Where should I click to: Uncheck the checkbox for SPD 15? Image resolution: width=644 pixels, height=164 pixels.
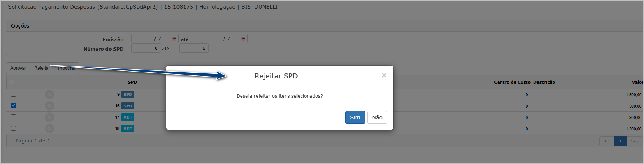tap(13, 105)
